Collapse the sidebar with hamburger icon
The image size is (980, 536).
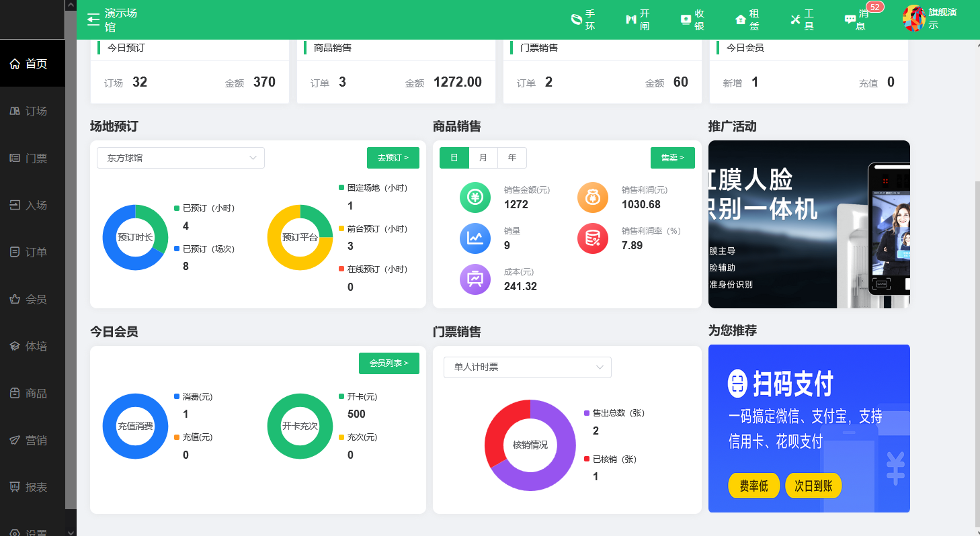pyautogui.click(x=93, y=19)
